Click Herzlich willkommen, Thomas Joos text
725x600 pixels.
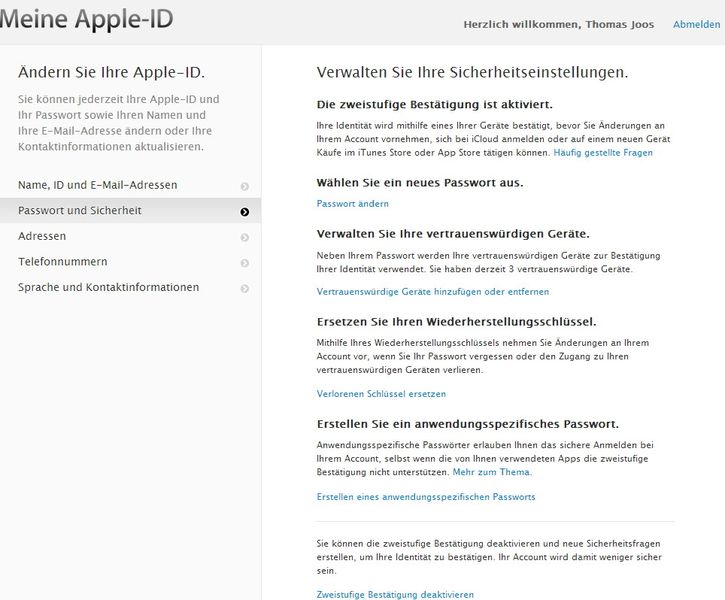click(559, 24)
